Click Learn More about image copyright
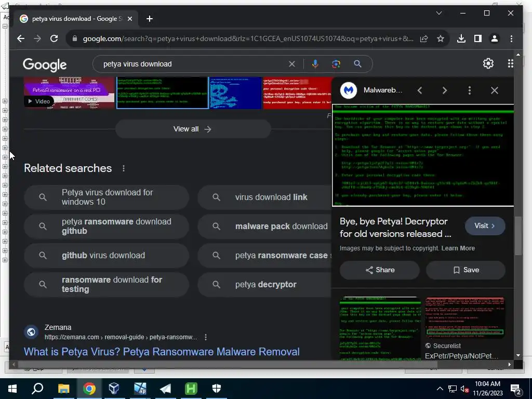The image size is (532, 399). coord(458,248)
